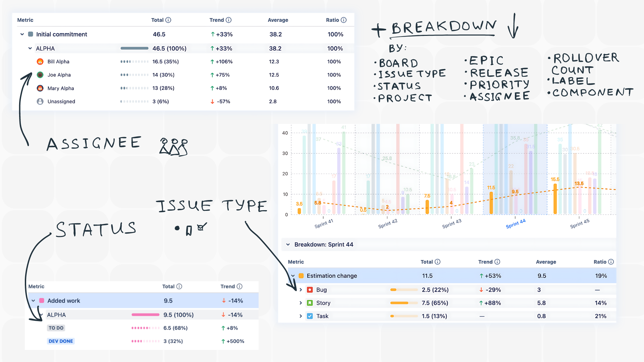Click the pink swatch next to Added work
The height and width of the screenshot is (362, 644).
coord(41,301)
